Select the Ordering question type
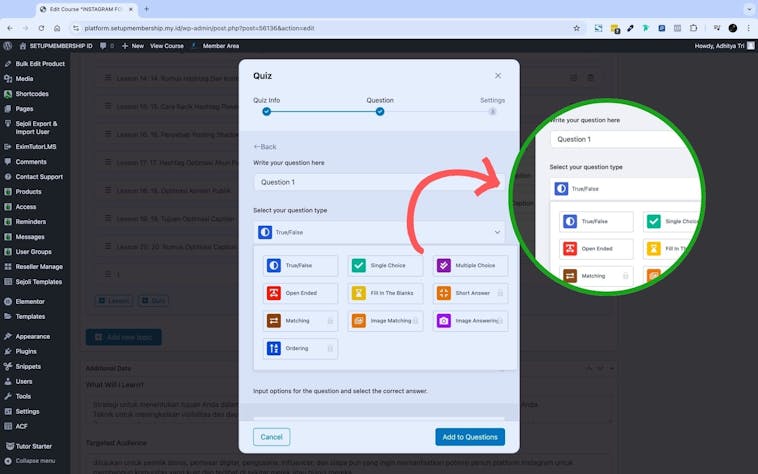Viewport: 758px width, 474px height. (x=301, y=349)
